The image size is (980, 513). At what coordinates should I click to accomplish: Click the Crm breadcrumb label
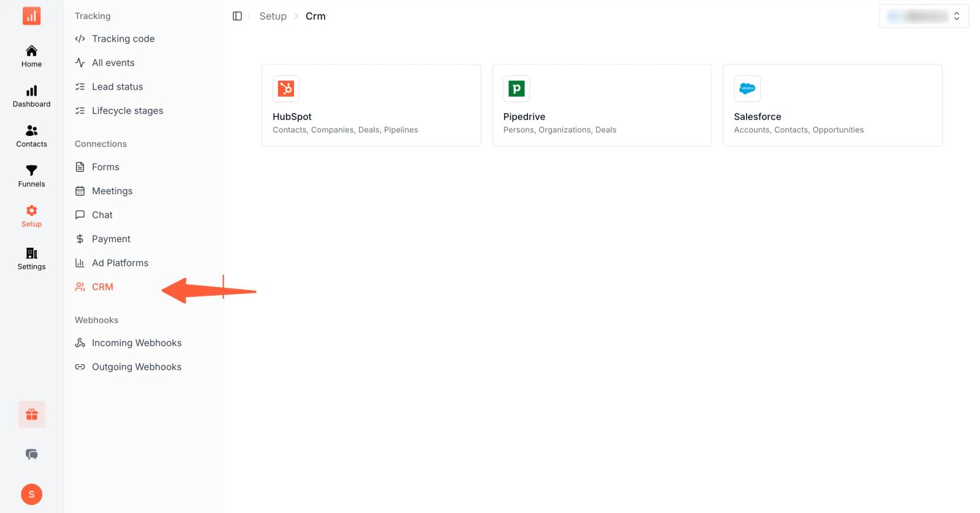pyautogui.click(x=315, y=16)
